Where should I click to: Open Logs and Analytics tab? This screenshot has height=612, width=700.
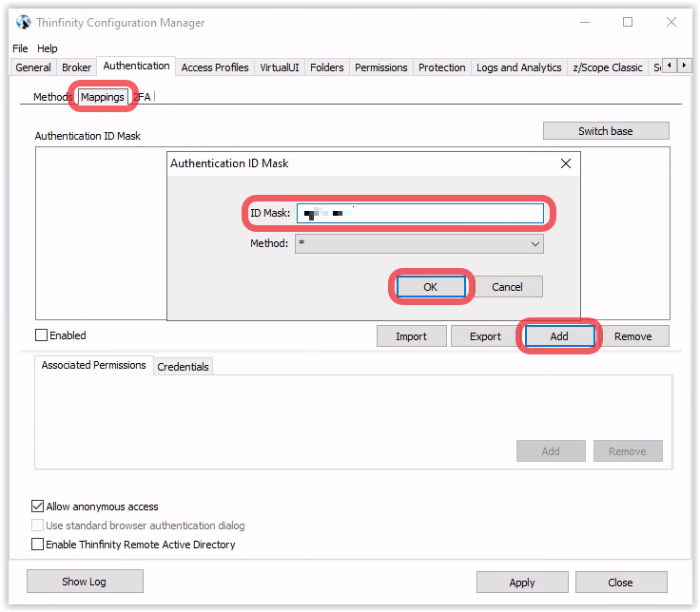click(x=518, y=67)
